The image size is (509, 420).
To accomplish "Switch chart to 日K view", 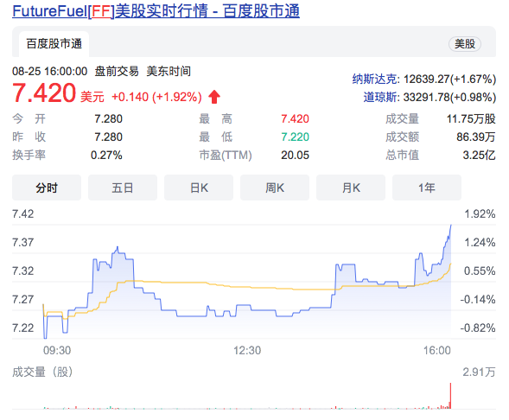I will [x=199, y=188].
